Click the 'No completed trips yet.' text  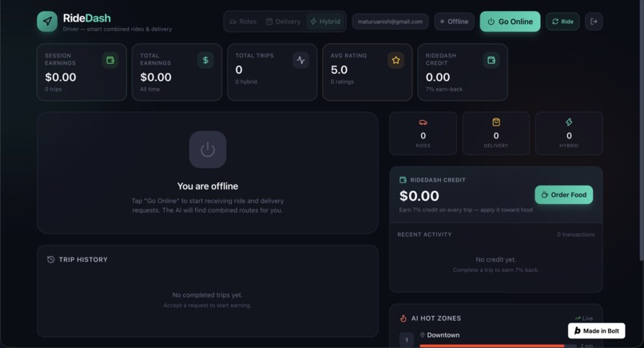click(x=208, y=295)
